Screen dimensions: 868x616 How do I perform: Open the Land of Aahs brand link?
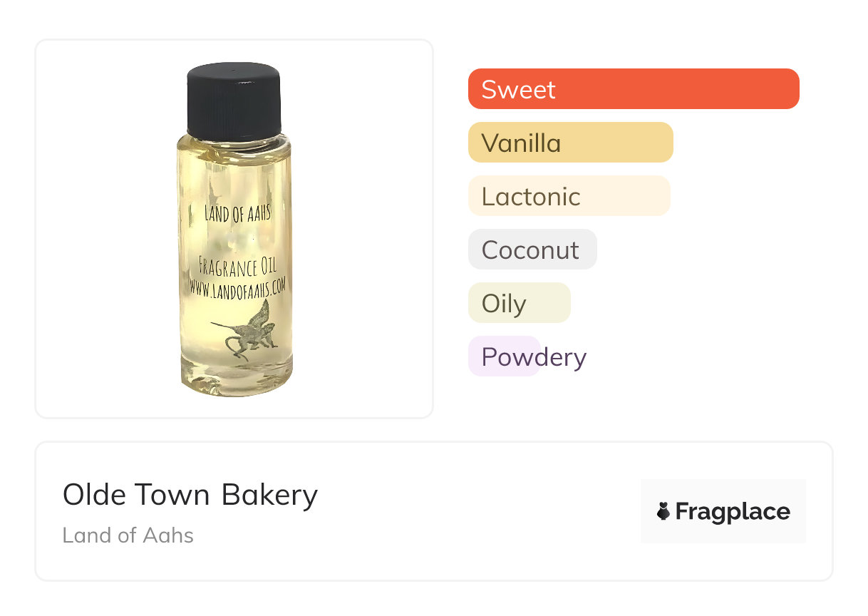[128, 535]
